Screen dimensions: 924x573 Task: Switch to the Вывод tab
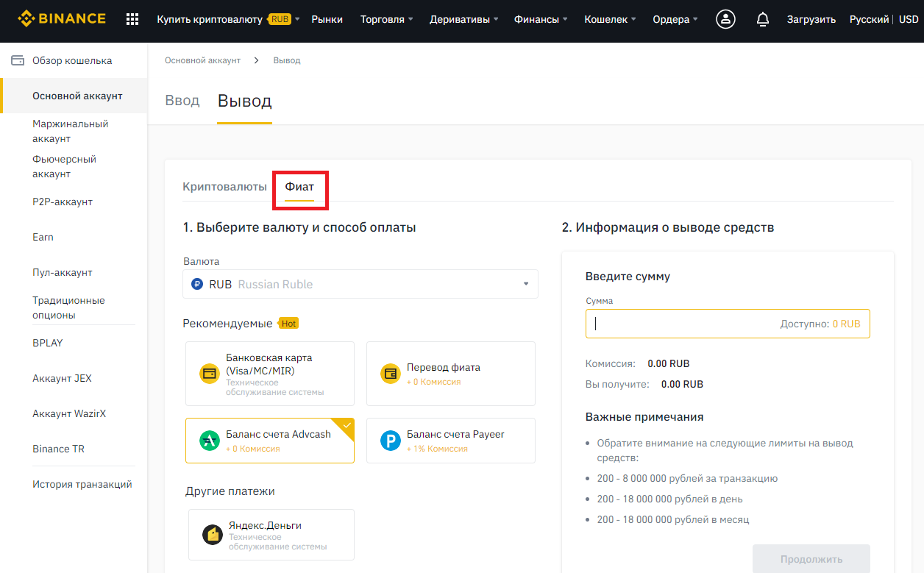click(x=244, y=101)
